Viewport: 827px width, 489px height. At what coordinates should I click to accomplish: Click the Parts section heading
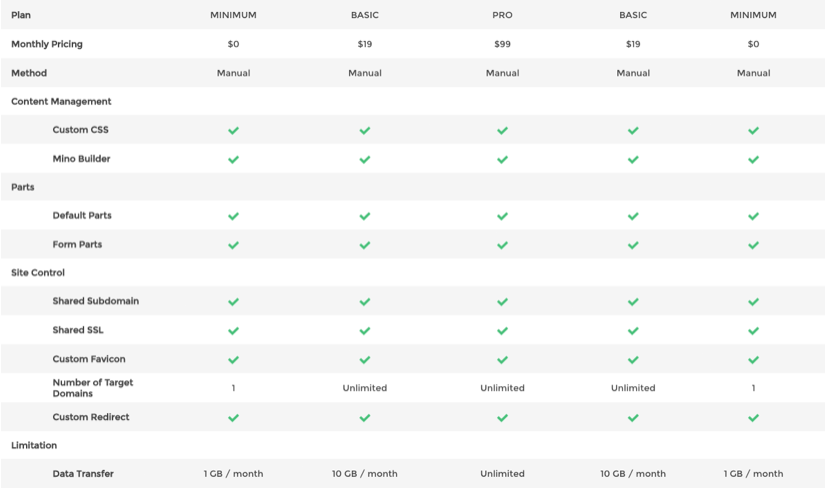[23, 187]
